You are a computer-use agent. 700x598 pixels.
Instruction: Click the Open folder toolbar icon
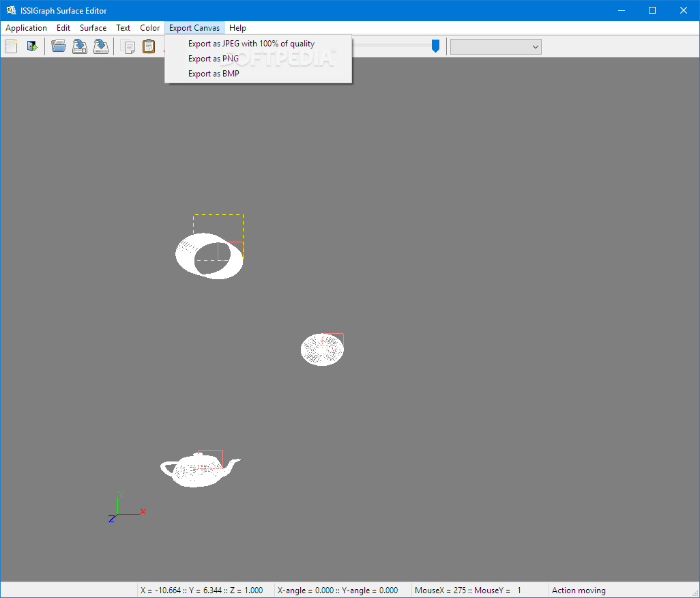pos(59,46)
